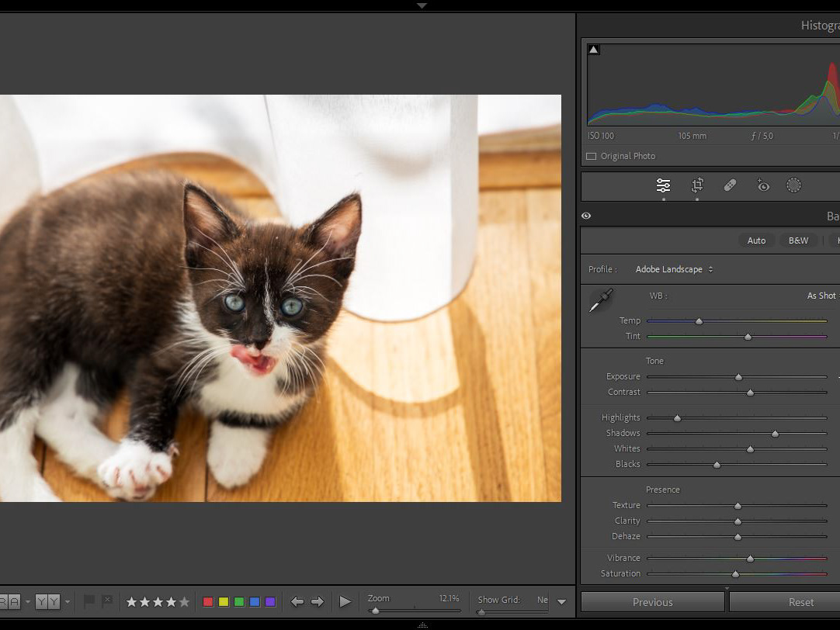Set rating to one star
840x630 pixels.
click(131, 602)
